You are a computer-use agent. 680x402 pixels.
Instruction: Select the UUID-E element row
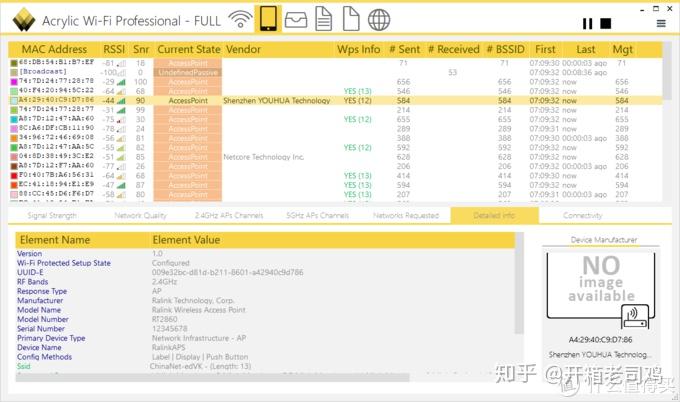click(265, 272)
